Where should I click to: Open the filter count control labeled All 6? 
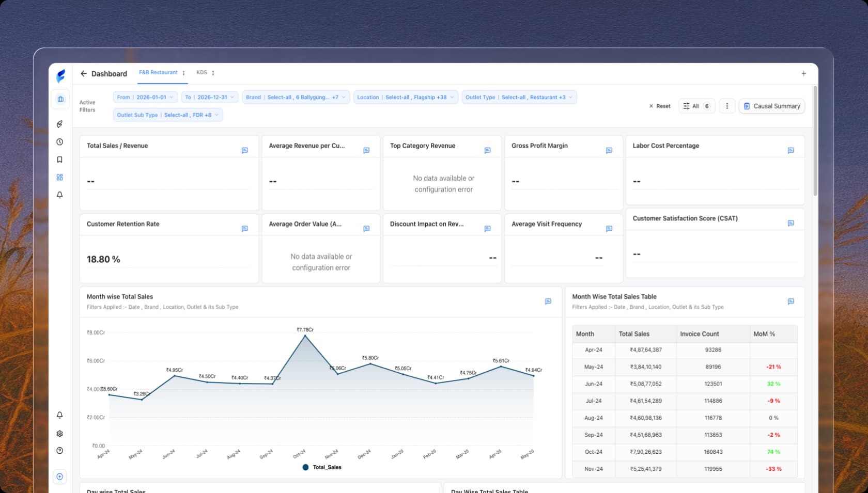click(x=696, y=106)
